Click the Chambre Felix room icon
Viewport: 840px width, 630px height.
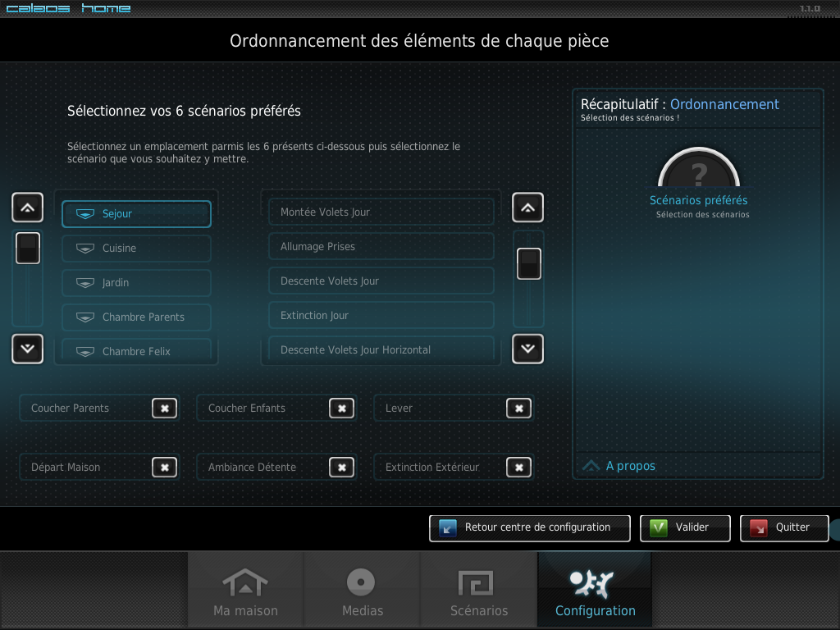[85, 351]
